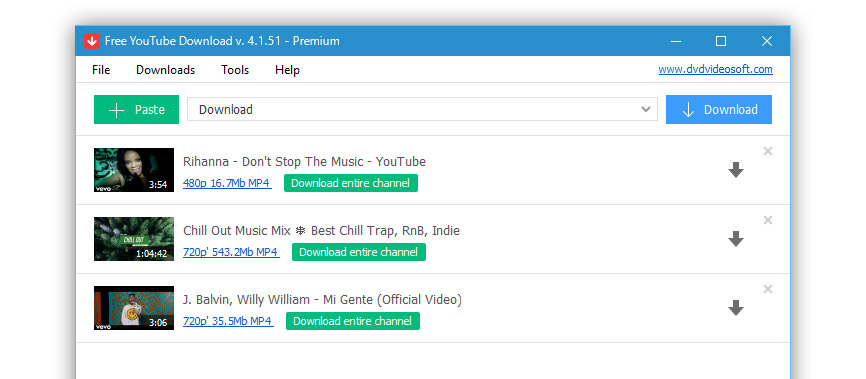The width and height of the screenshot is (866, 379).
Task: Click the Mi Gente video thumbnail
Action: coord(134,308)
